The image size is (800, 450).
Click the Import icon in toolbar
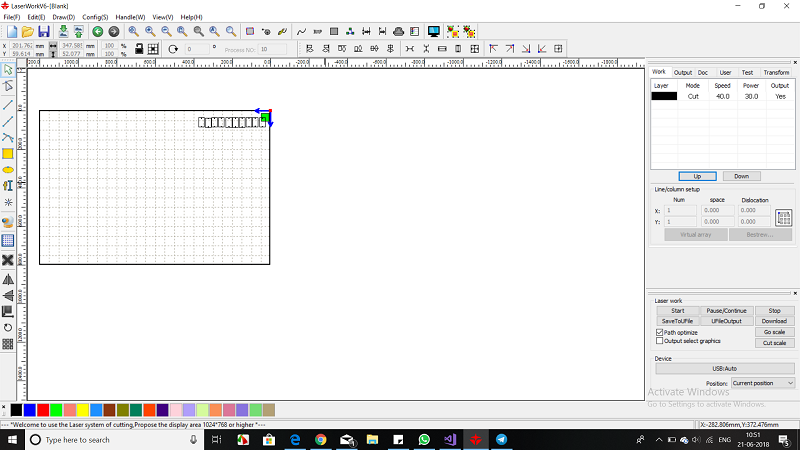click(63, 32)
